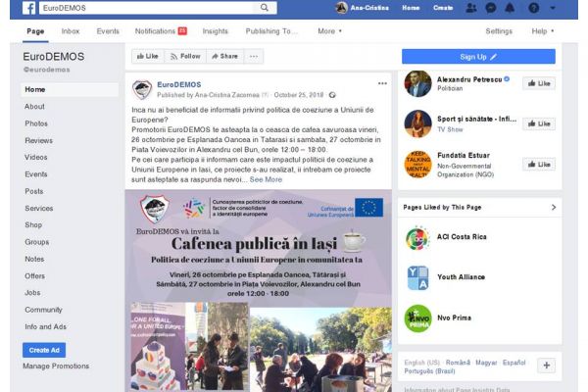The width and height of the screenshot is (588, 392).
Task: Switch to the Page tab
Action: tap(35, 31)
